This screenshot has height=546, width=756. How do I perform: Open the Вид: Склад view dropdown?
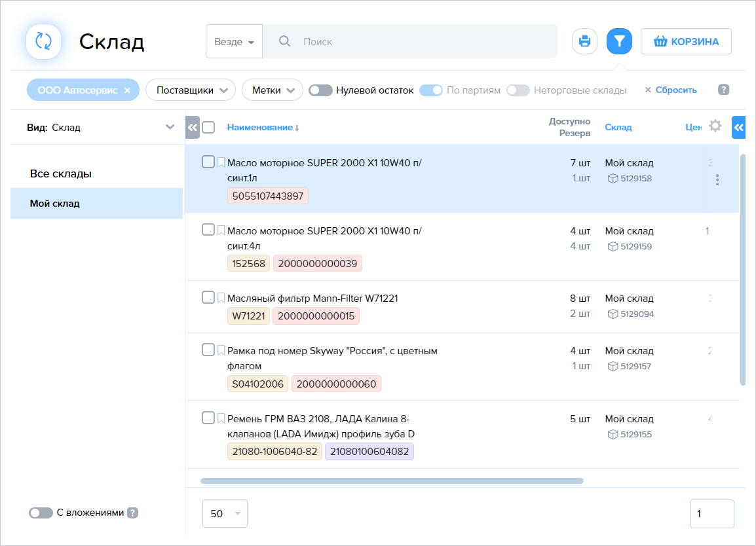(x=100, y=127)
